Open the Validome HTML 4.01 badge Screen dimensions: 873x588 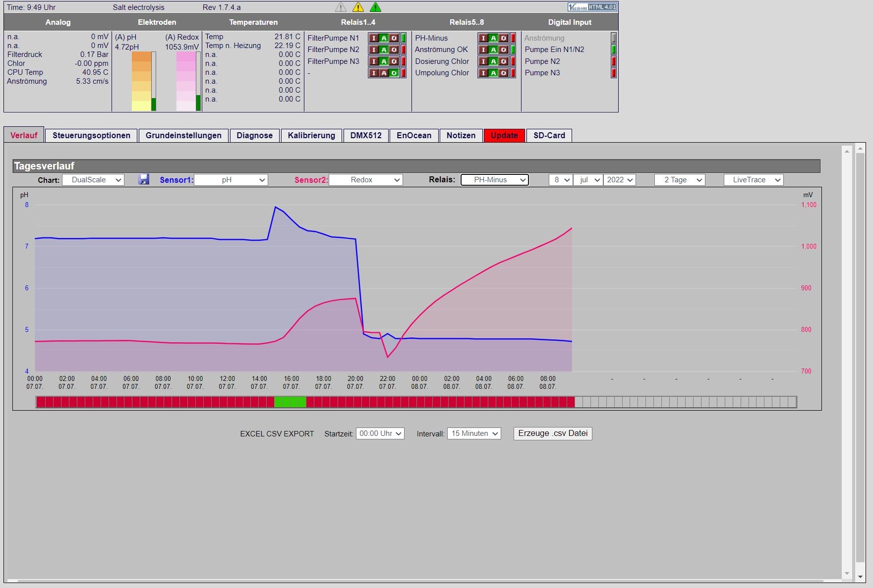(x=592, y=7)
